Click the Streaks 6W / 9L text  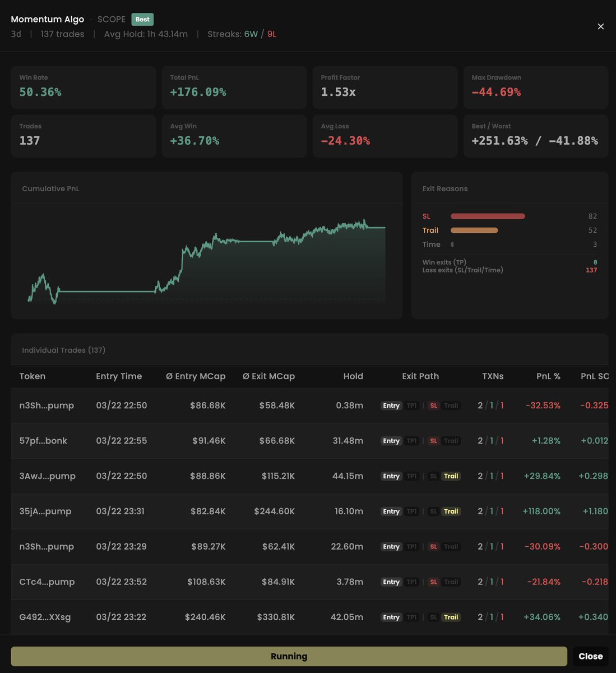[242, 34]
